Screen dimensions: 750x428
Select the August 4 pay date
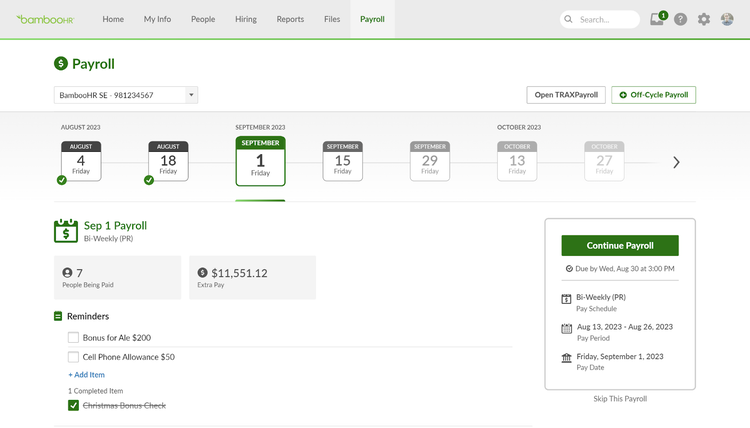[x=81, y=161]
